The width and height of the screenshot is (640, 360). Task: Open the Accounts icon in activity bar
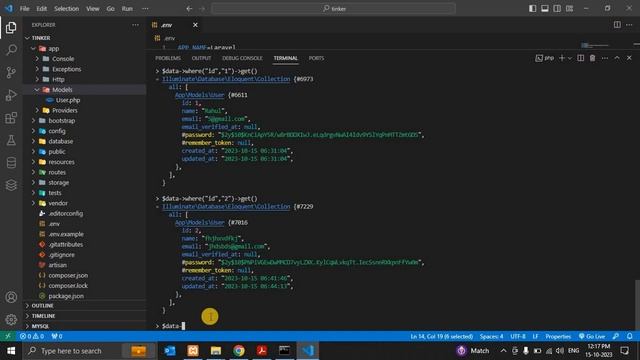pyautogui.click(x=11, y=297)
